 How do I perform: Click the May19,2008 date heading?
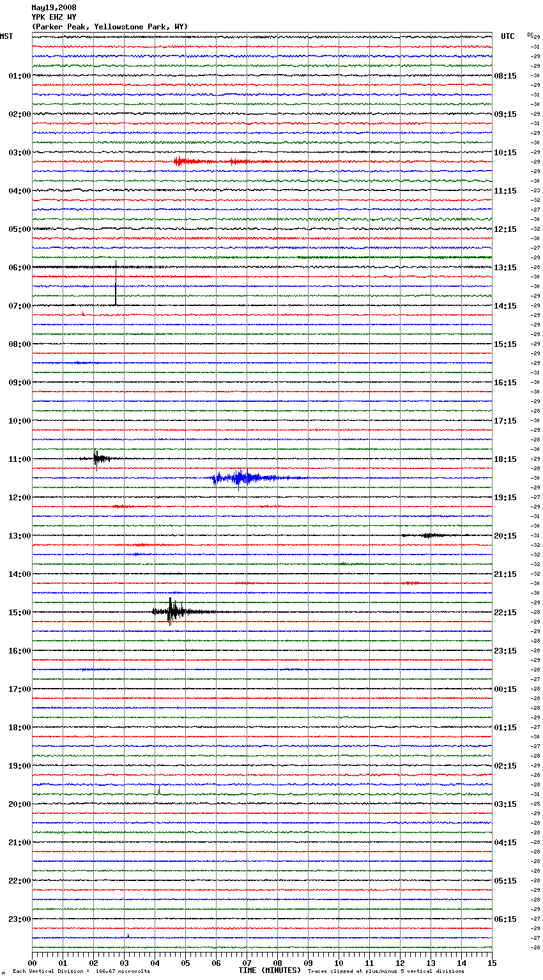[x=54, y=8]
